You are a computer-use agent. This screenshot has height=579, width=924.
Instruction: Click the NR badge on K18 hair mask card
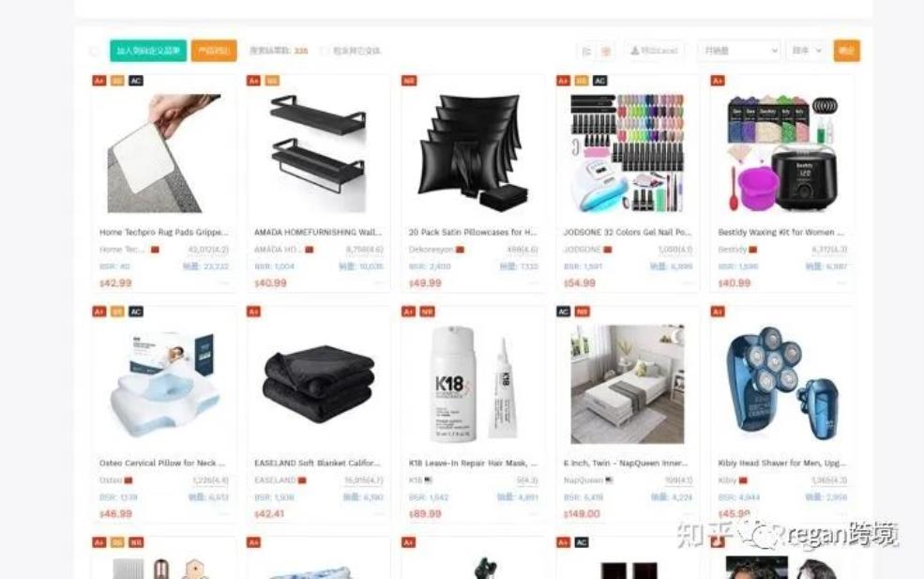pyautogui.click(x=427, y=312)
